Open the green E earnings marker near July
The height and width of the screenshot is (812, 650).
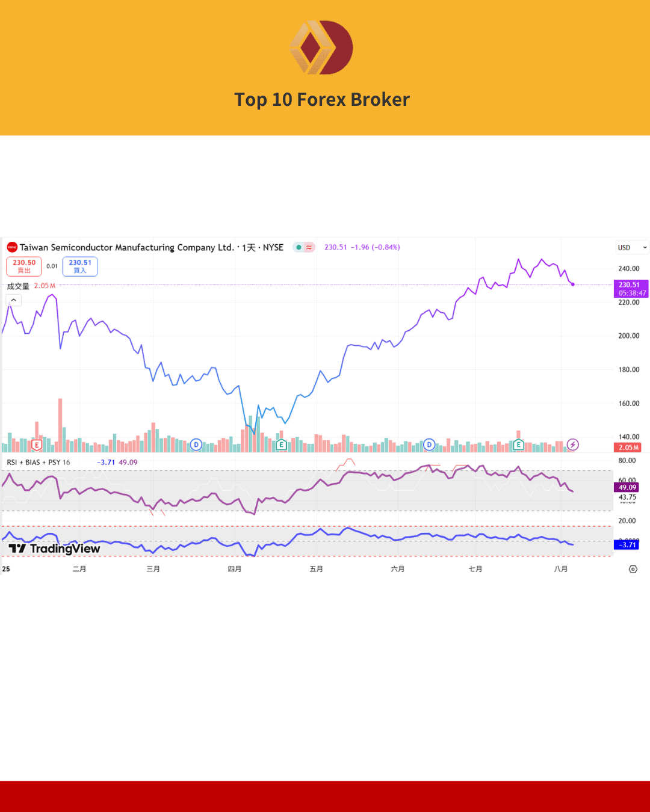pyautogui.click(x=518, y=445)
